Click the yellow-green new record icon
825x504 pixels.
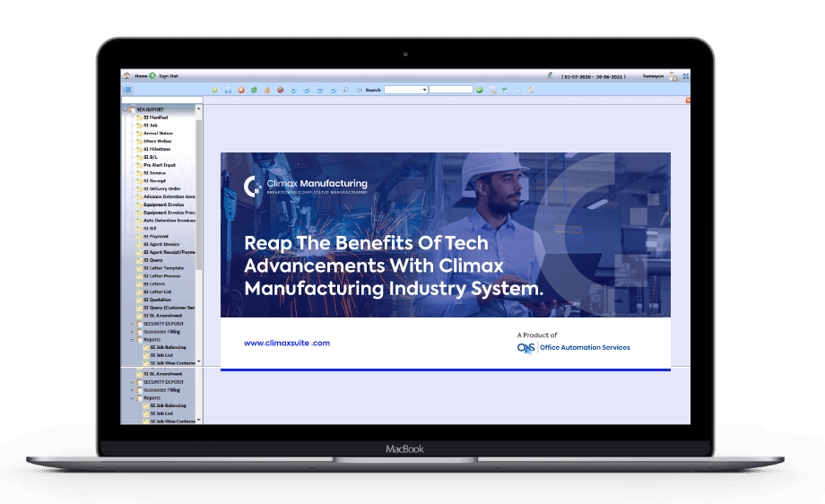pos(214,90)
